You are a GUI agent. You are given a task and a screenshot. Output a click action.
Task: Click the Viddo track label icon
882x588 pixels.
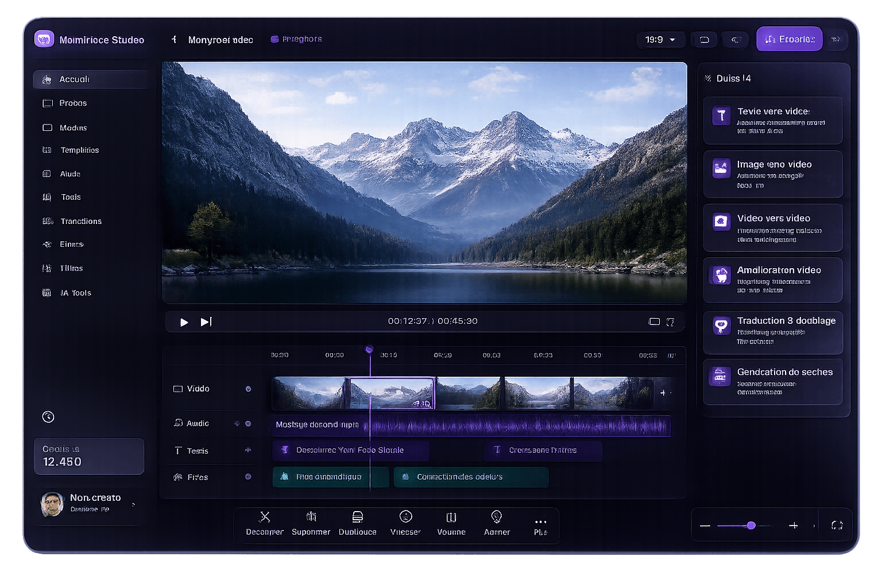click(178, 389)
